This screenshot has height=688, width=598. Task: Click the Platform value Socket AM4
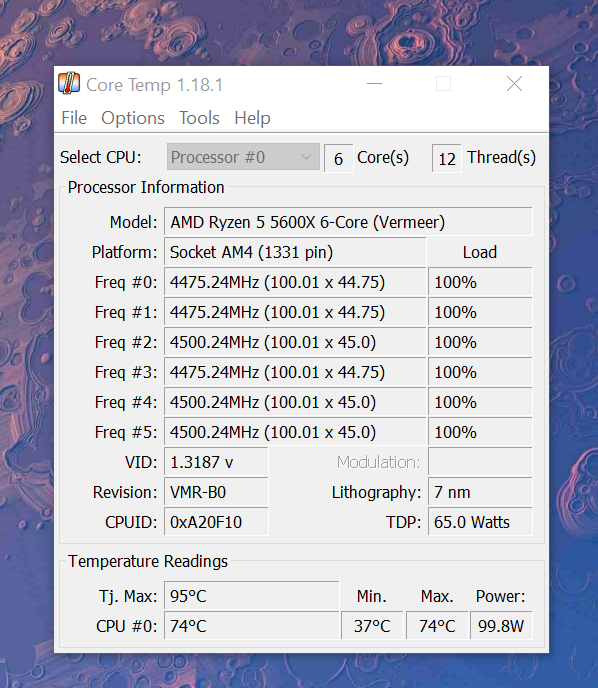coord(295,252)
